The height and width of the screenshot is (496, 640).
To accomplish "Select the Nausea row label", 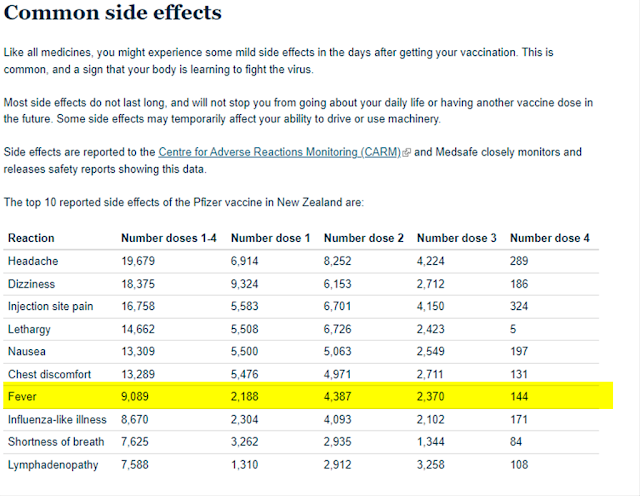I will coord(27,351).
